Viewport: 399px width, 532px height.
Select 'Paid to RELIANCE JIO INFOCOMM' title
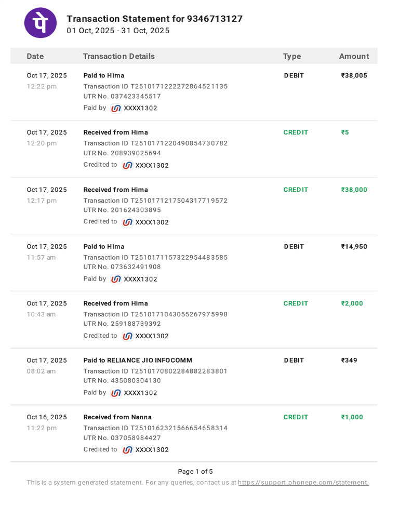pyautogui.click(x=138, y=361)
